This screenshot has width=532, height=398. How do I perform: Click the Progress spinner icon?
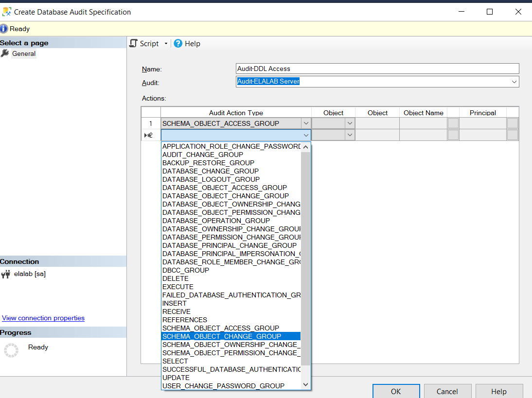[11, 350]
